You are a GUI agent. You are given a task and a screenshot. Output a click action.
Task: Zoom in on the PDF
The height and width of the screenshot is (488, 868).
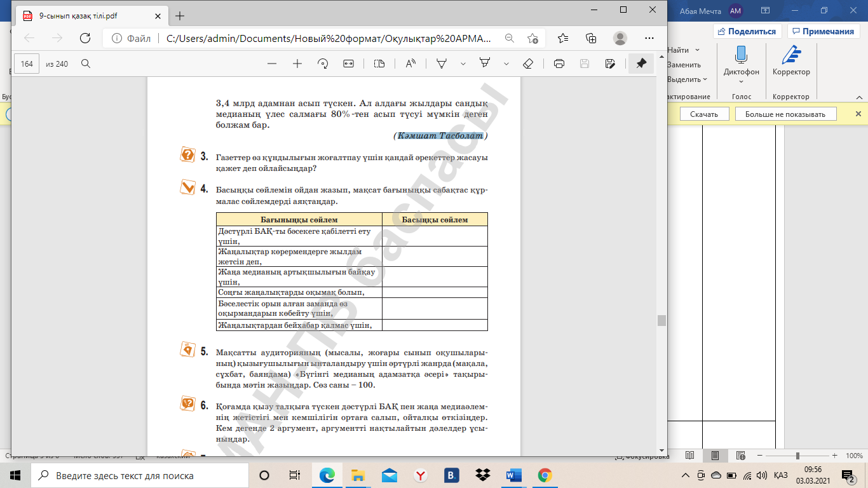(297, 64)
